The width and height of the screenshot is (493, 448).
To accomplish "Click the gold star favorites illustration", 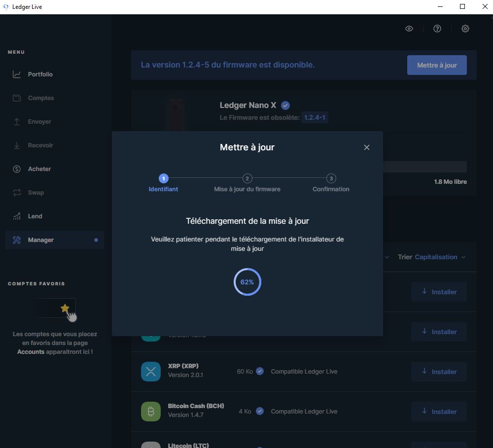I will (x=65, y=309).
